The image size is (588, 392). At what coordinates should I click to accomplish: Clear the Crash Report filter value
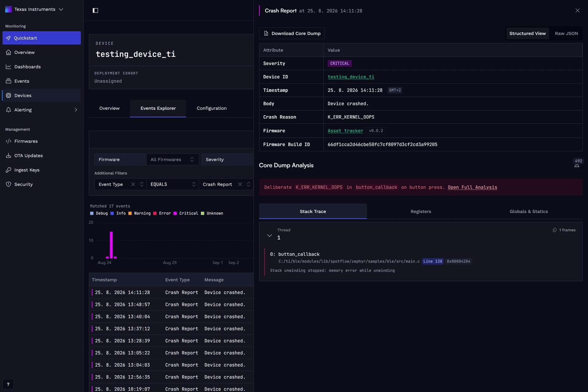point(240,184)
